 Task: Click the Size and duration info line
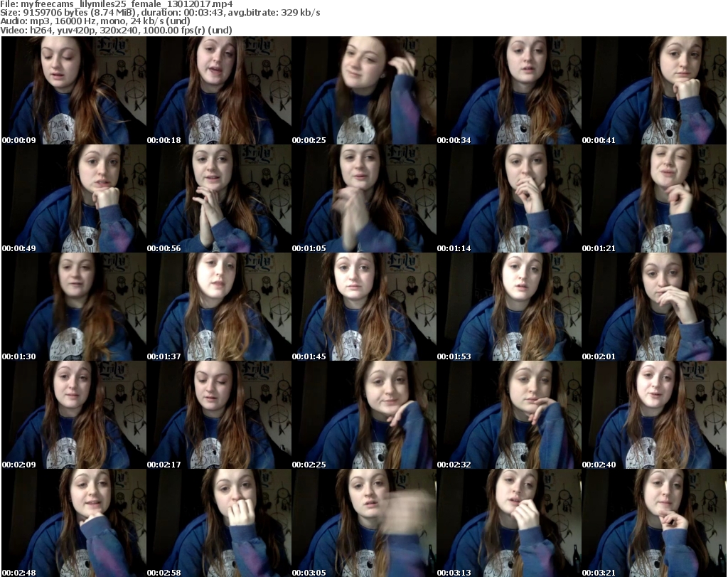click(160, 13)
